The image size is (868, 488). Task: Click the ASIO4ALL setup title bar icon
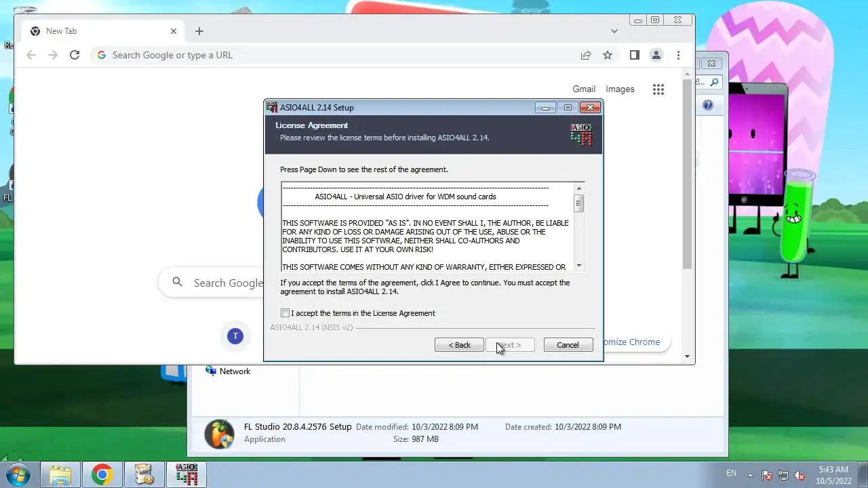[x=272, y=107]
